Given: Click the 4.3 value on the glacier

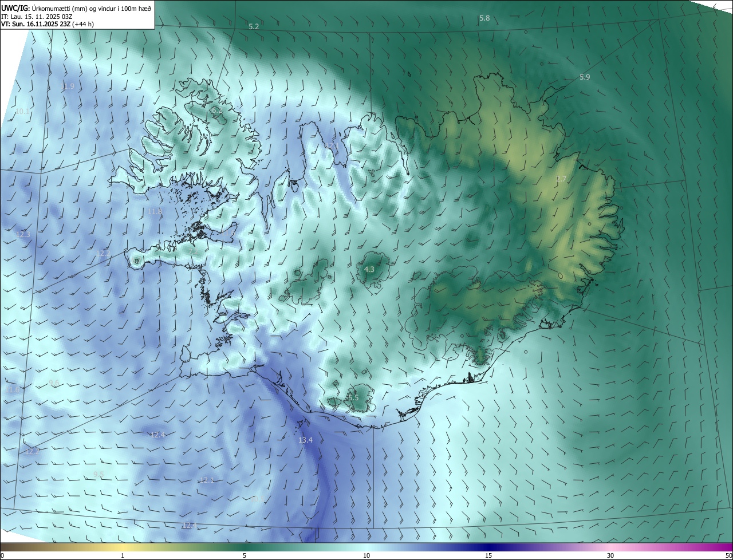Looking at the screenshot, I should [369, 269].
